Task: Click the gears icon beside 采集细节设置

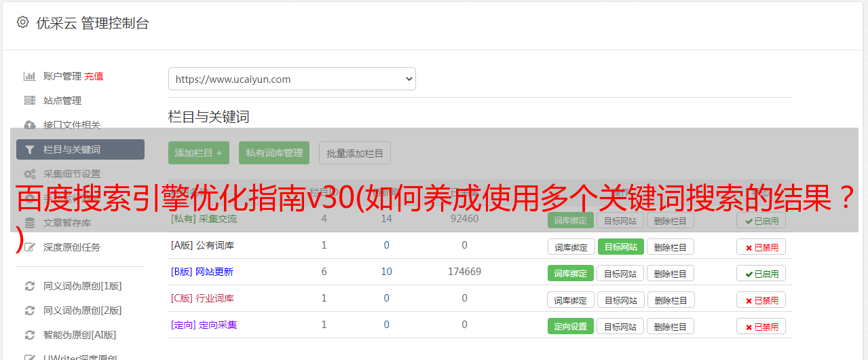Action: (x=29, y=174)
